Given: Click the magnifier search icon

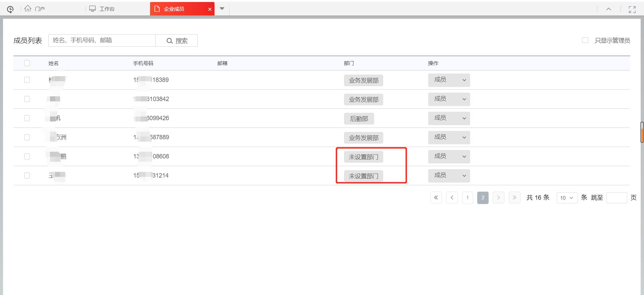Looking at the screenshot, I should (170, 41).
